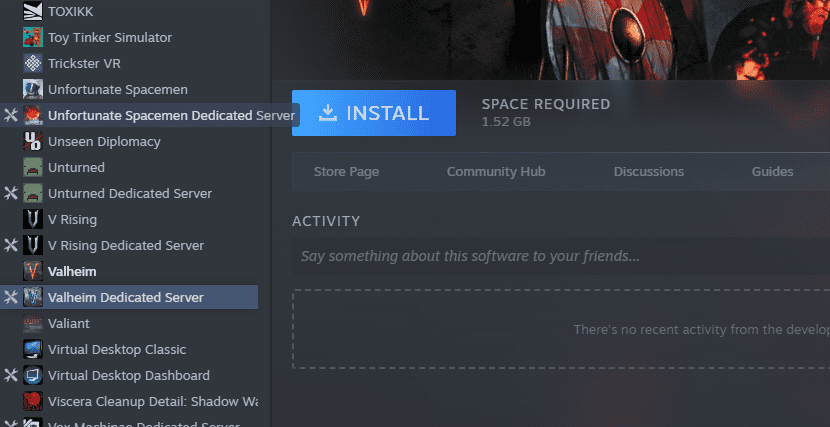Choose Valiant in the library sidebar
Viewport: 830px width, 427px height.
(x=68, y=324)
